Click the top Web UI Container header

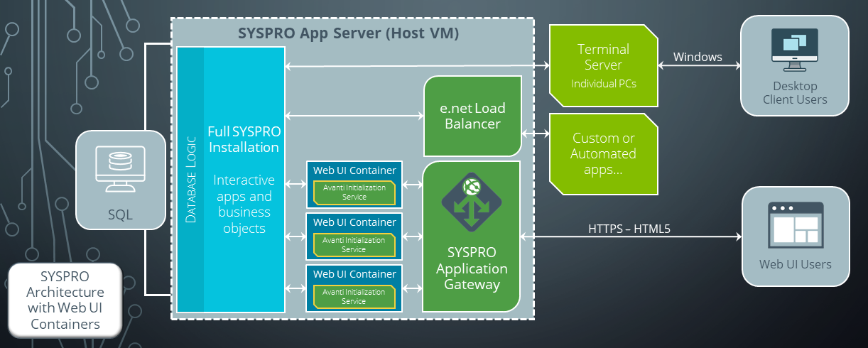coord(354,170)
